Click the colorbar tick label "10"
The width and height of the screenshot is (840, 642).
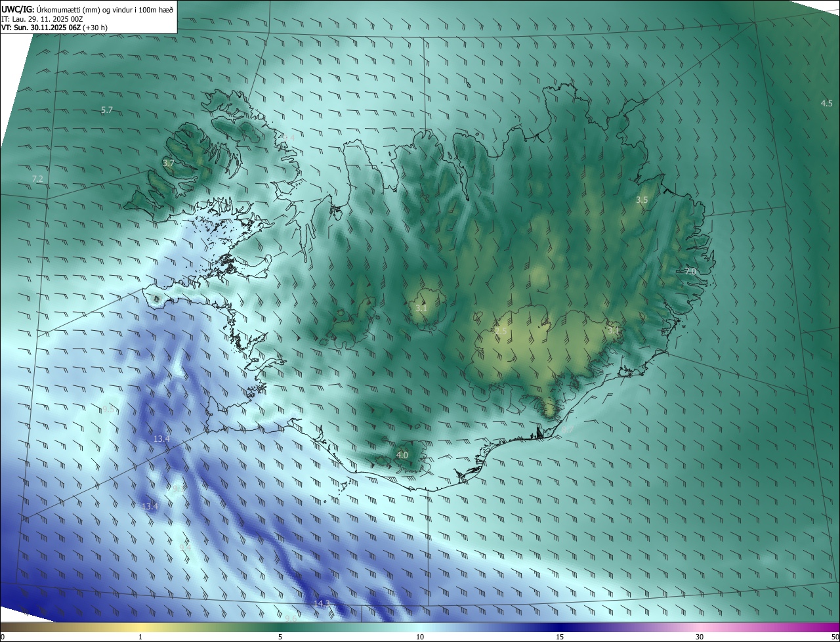pos(420,637)
